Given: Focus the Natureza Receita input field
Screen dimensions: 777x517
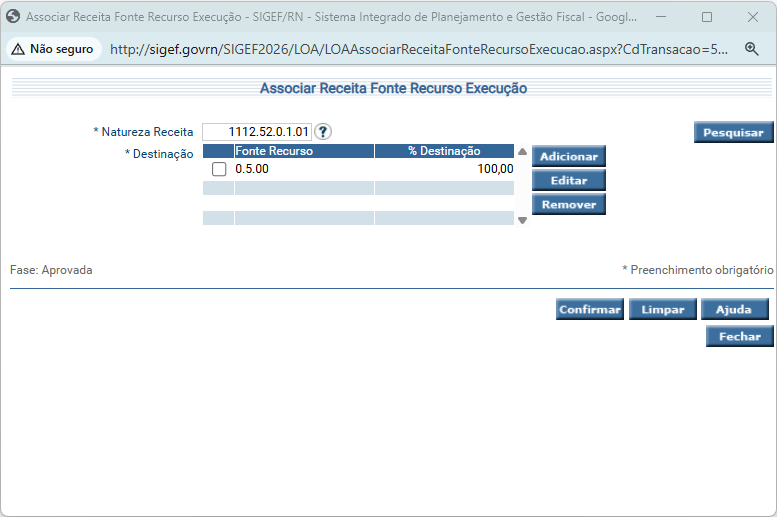Looking at the screenshot, I should point(257,132).
